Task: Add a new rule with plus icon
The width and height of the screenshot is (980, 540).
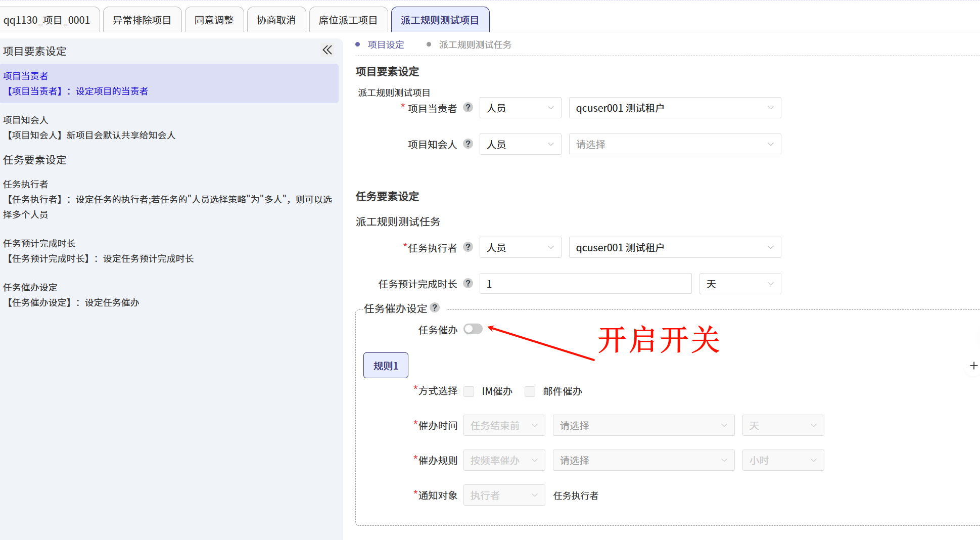Action: pos(973,366)
